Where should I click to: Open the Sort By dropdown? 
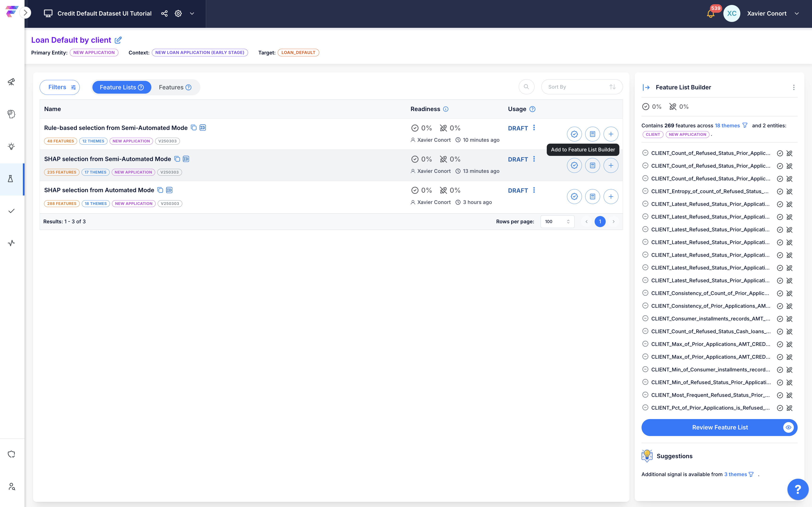582,87
